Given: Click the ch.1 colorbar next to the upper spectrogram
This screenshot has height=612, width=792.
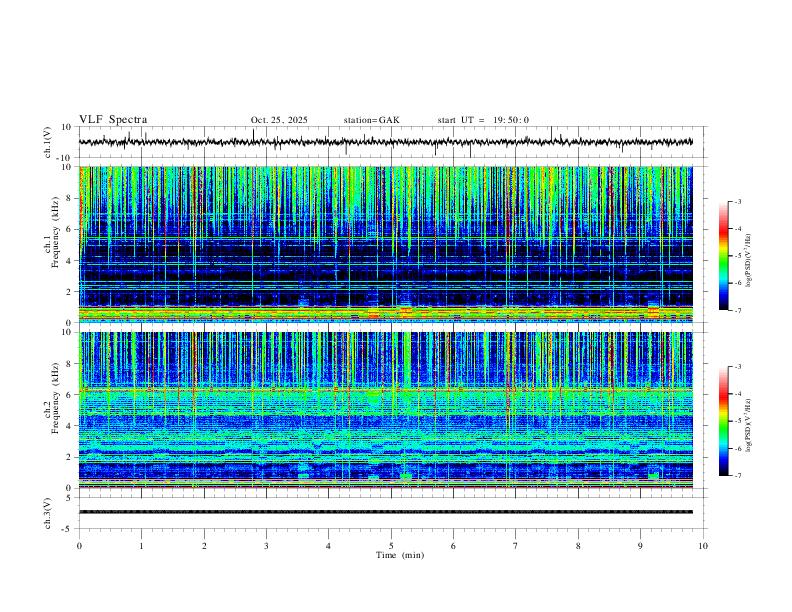Looking at the screenshot, I should click(x=723, y=256).
